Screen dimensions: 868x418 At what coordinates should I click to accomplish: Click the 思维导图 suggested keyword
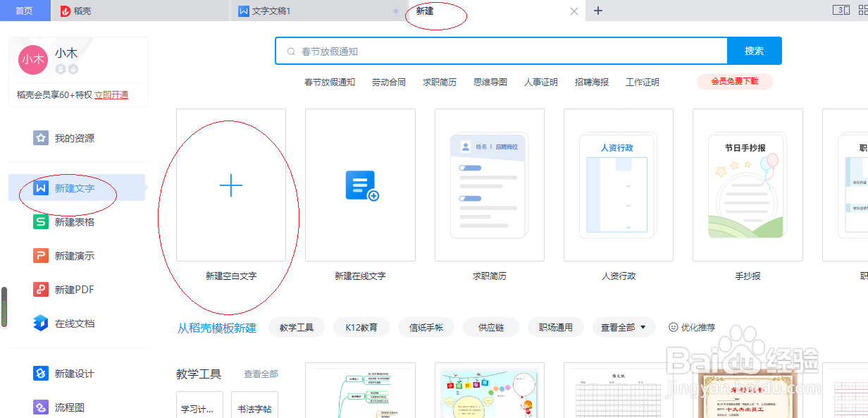tap(490, 82)
